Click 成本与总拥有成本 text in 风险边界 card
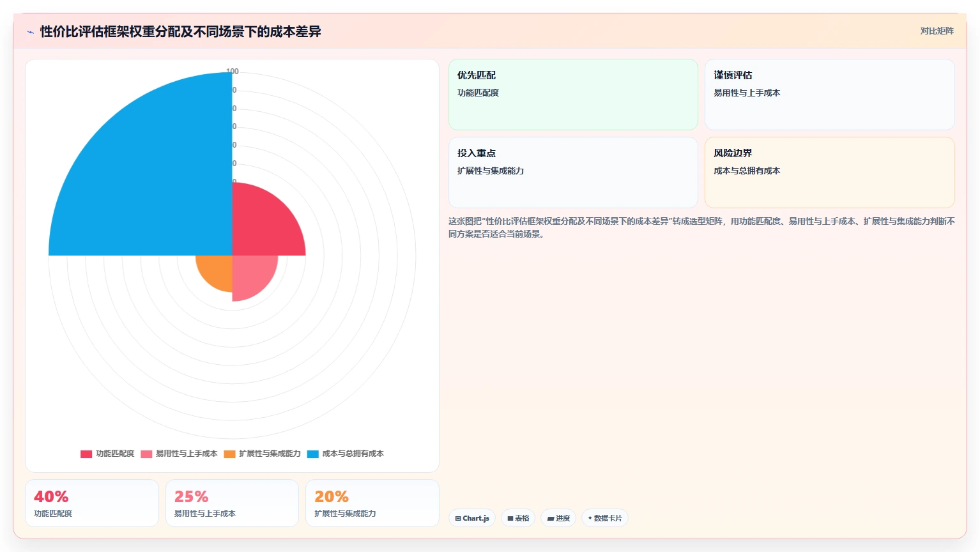980x552 pixels. click(x=747, y=171)
